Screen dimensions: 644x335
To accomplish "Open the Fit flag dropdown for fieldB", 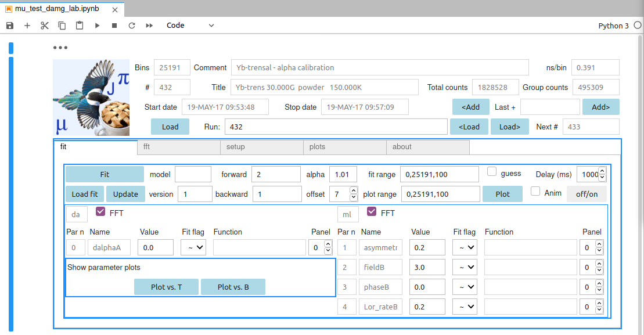I will point(465,267).
